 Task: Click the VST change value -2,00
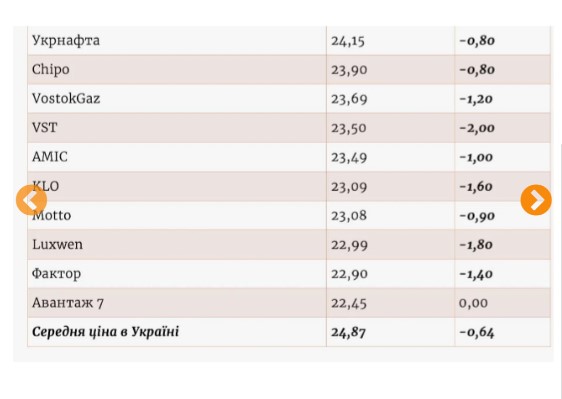477,128
